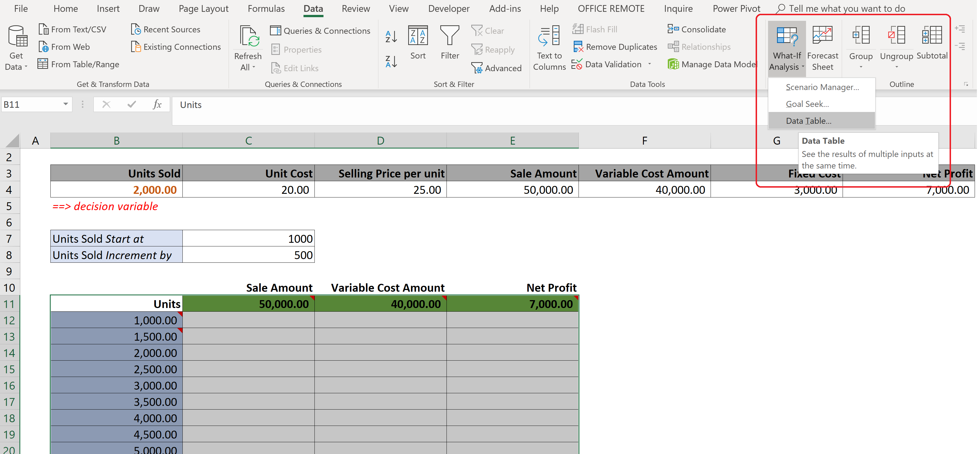Open Advanced filter options
The width and height of the screenshot is (980, 454).
496,68
